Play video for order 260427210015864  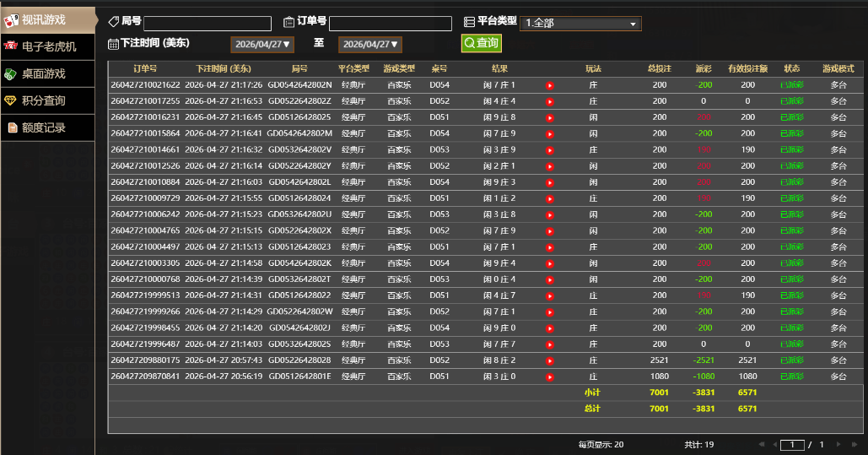(550, 134)
